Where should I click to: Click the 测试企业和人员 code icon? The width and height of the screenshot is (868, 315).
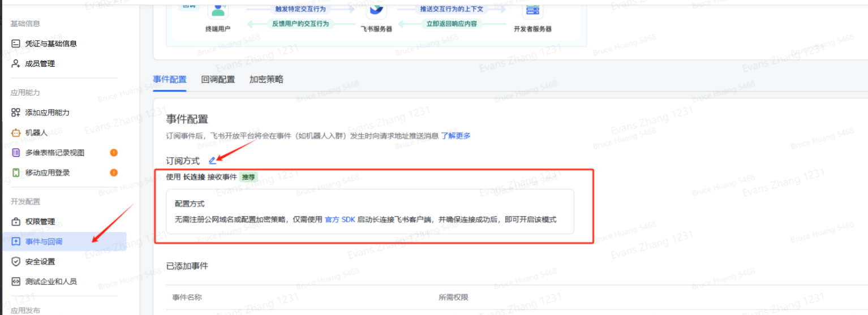pyautogui.click(x=16, y=282)
